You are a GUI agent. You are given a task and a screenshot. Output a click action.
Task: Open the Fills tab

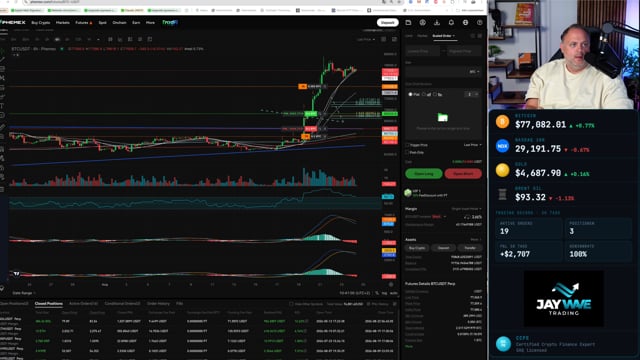click(179, 304)
